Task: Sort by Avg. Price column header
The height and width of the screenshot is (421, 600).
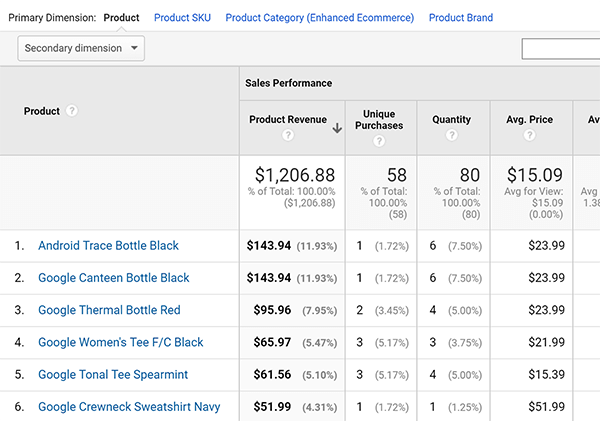Action: pyautogui.click(x=529, y=119)
